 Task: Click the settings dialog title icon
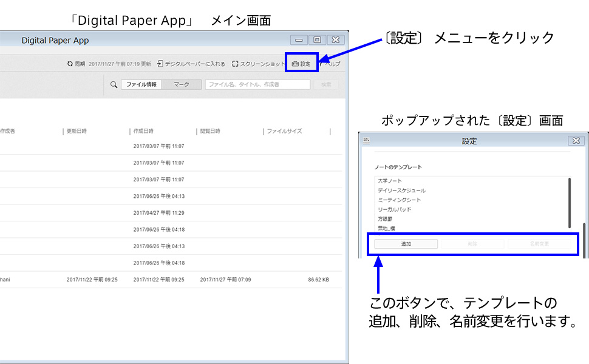(366, 141)
